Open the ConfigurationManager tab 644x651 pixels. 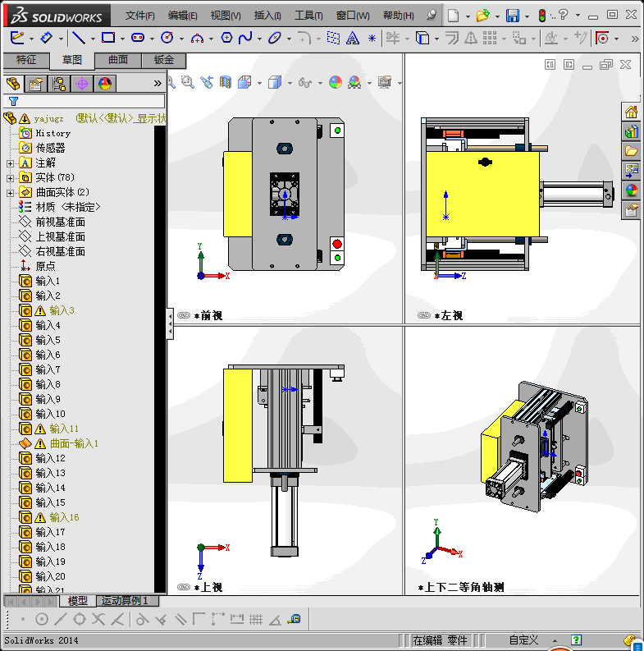coord(59,84)
